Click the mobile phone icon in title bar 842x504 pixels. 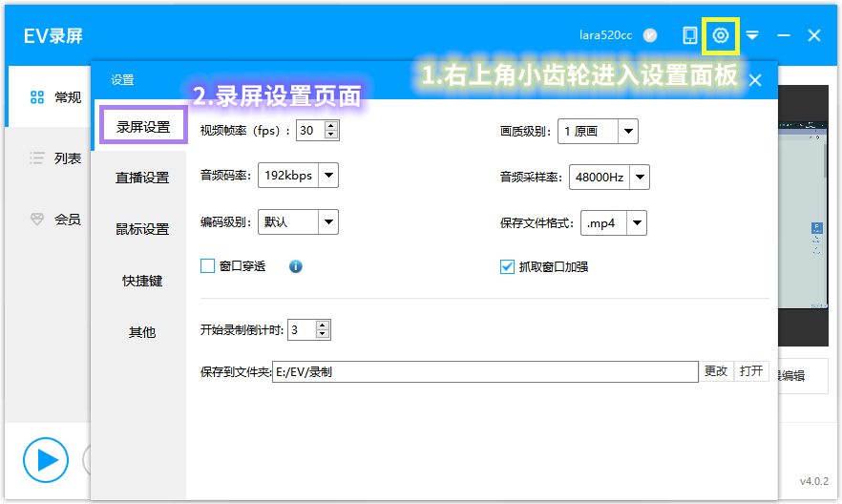689,35
